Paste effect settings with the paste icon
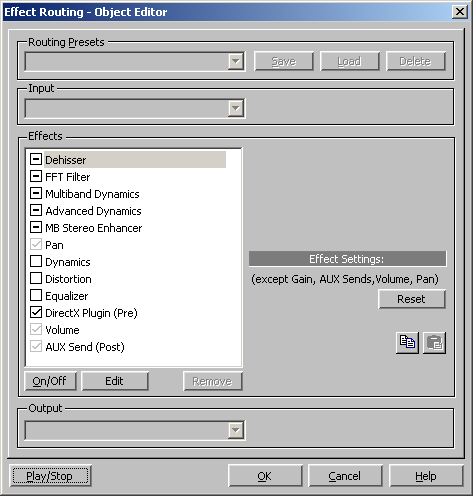 434,343
